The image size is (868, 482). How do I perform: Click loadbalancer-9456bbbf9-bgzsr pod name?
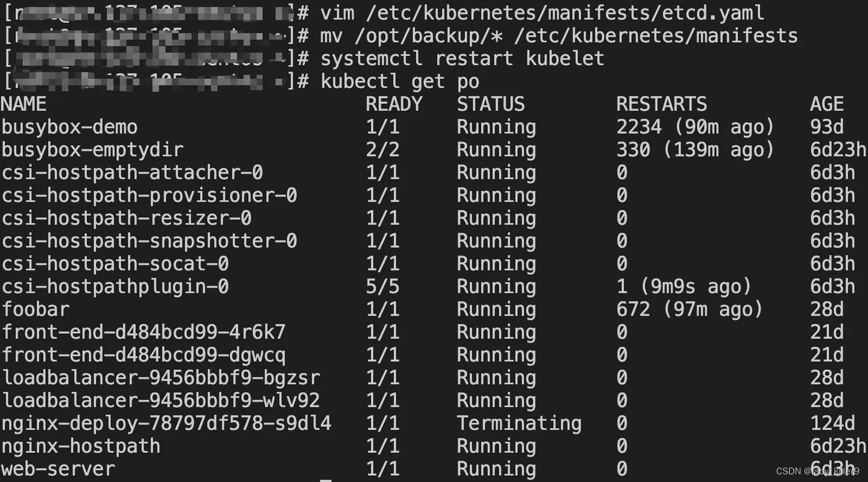(161, 378)
